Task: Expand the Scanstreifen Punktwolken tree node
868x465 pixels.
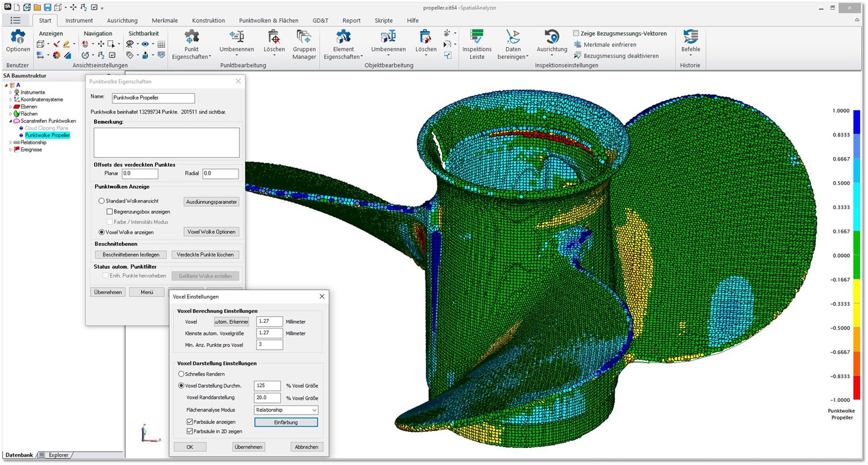Action: click(10, 121)
